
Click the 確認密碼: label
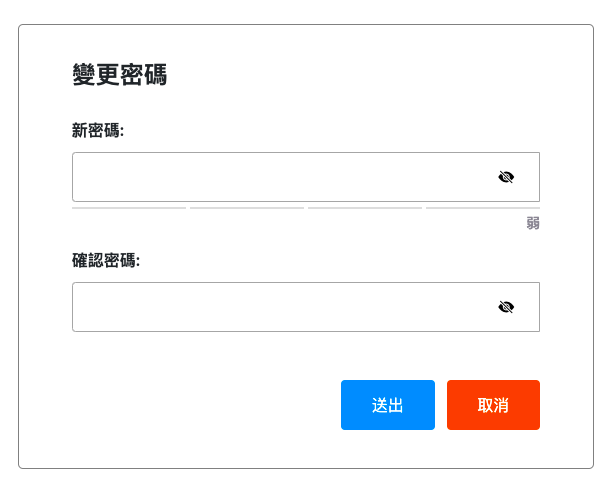click(x=106, y=260)
